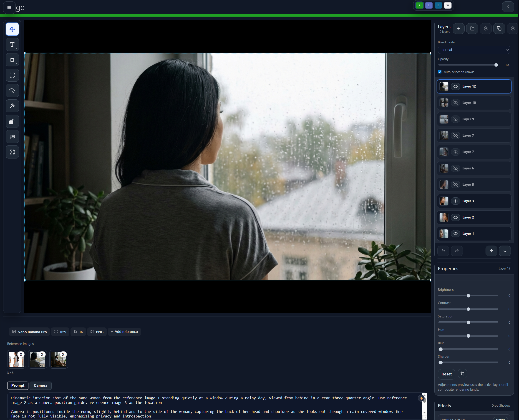Viewport: 519px width, 420px height.
Task: Select the rectangular Shape tool
Action: (x=12, y=60)
